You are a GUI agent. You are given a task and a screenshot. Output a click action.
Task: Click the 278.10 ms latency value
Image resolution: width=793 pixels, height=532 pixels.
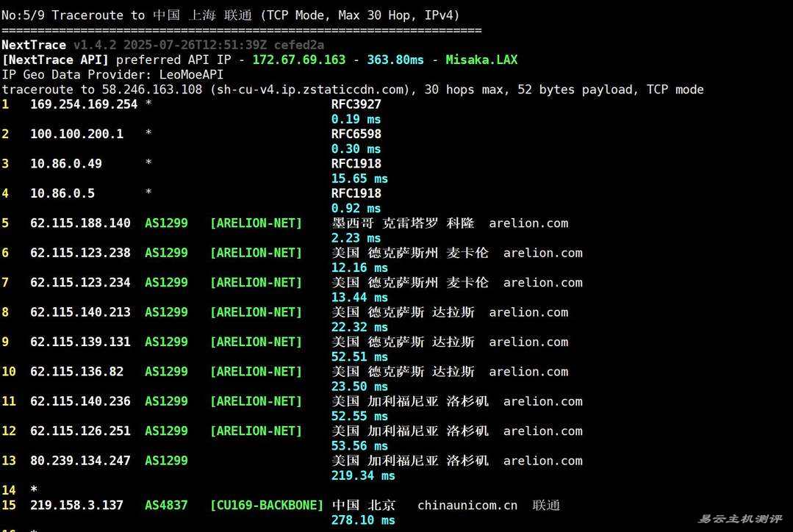363,520
